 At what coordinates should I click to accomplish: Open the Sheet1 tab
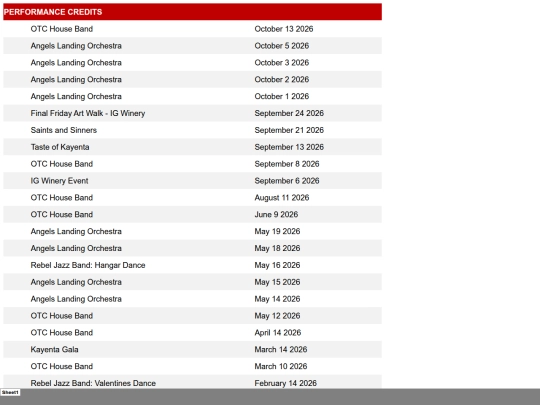[10, 392]
